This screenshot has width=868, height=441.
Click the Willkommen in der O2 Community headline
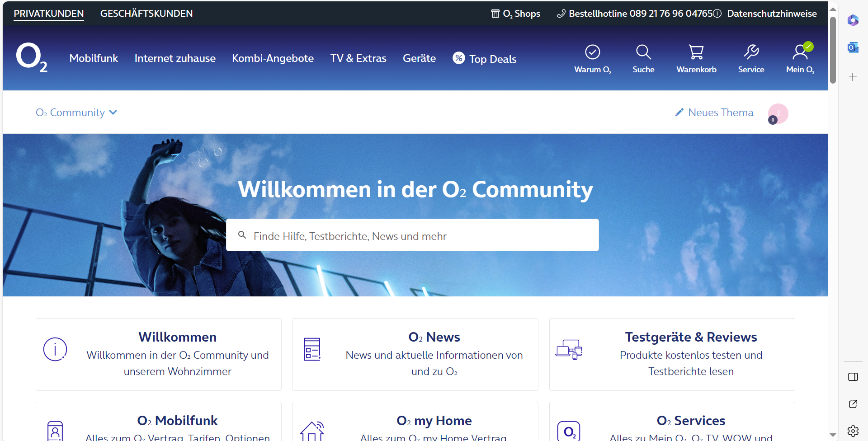(415, 189)
